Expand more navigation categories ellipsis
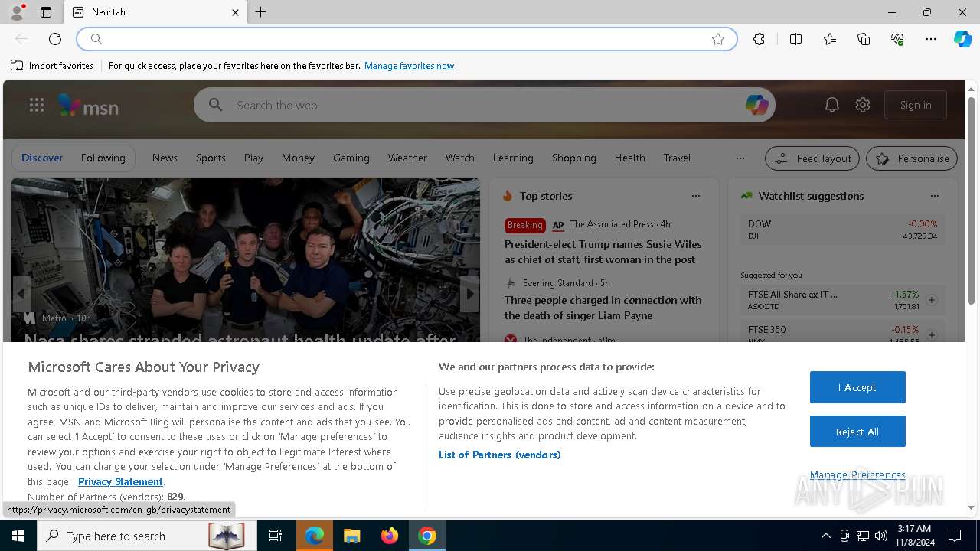Screen dimensions: 980x551 click(x=740, y=158)
